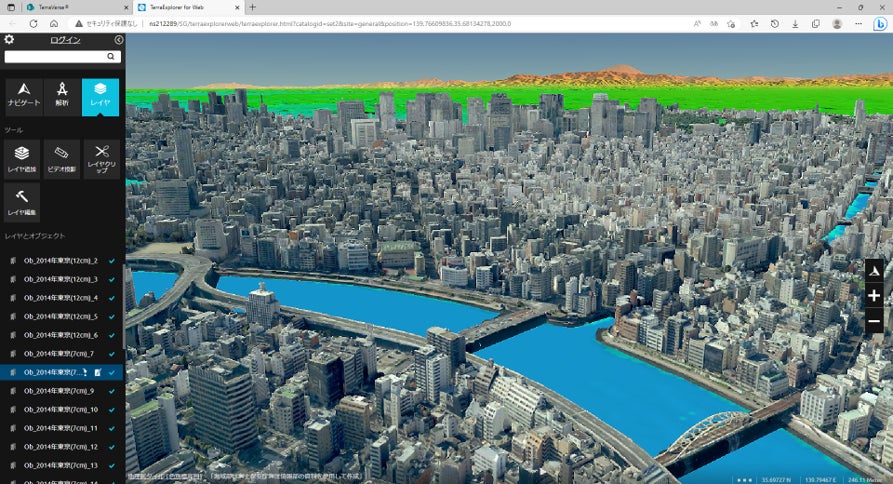Open the ナビゲート navigation tool

coord(24,97)
